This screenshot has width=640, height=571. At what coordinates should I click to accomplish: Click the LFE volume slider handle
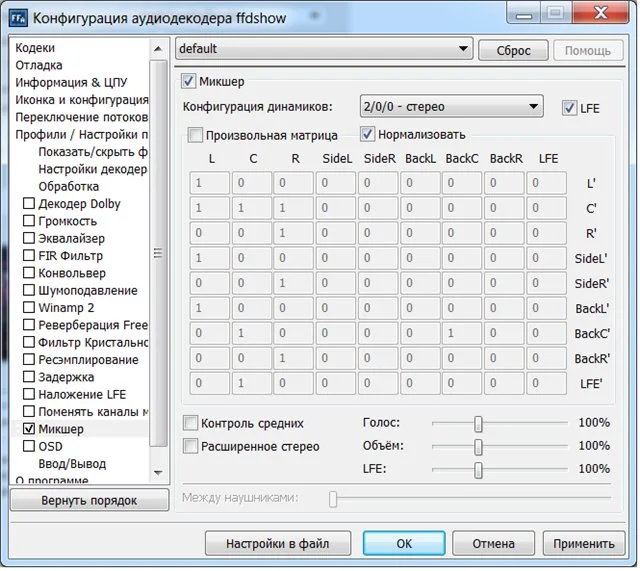click(480, 471)
